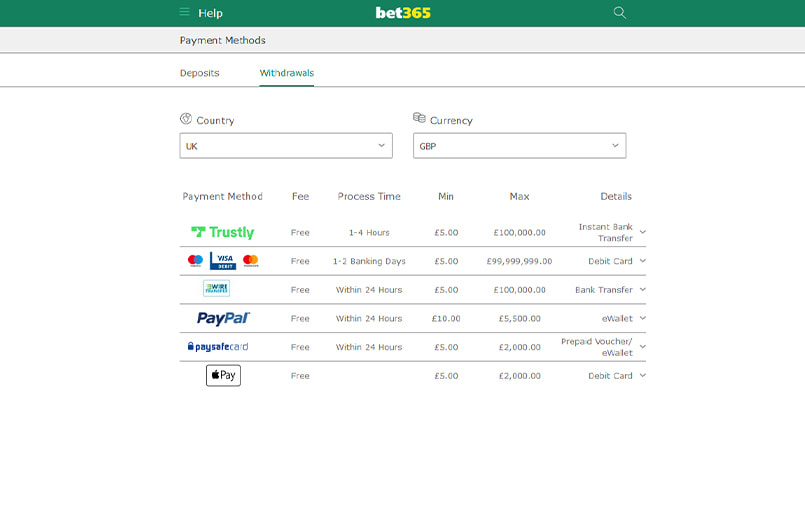Expand the Apple Pay Debit Card chevron
Viewport: 805px width, 512px height.
pyautogui.click(x=643, y=375)
